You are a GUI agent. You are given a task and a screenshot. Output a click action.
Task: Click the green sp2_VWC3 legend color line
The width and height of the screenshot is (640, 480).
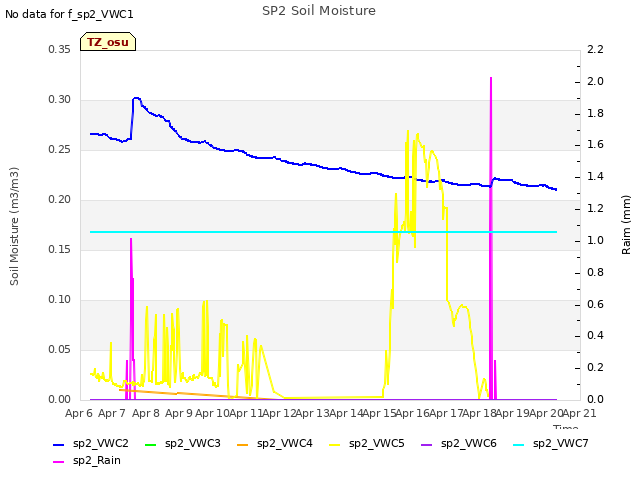point(151,444)
